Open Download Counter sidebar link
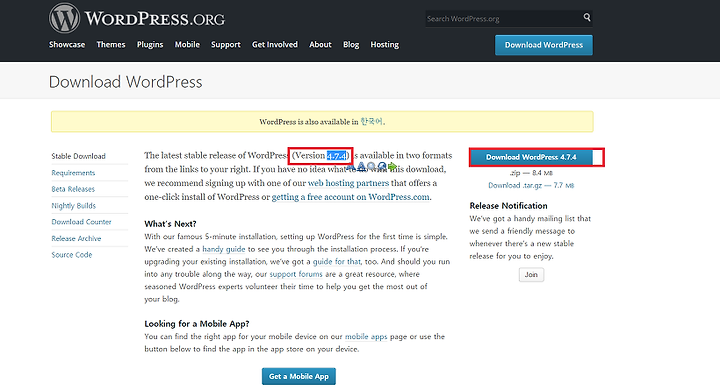 point(81,222)
